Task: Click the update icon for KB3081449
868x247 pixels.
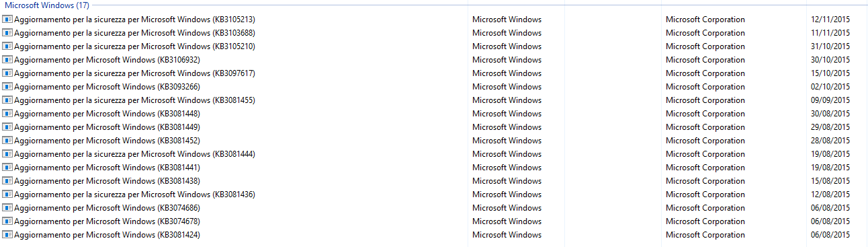Action: coord(7,127)
